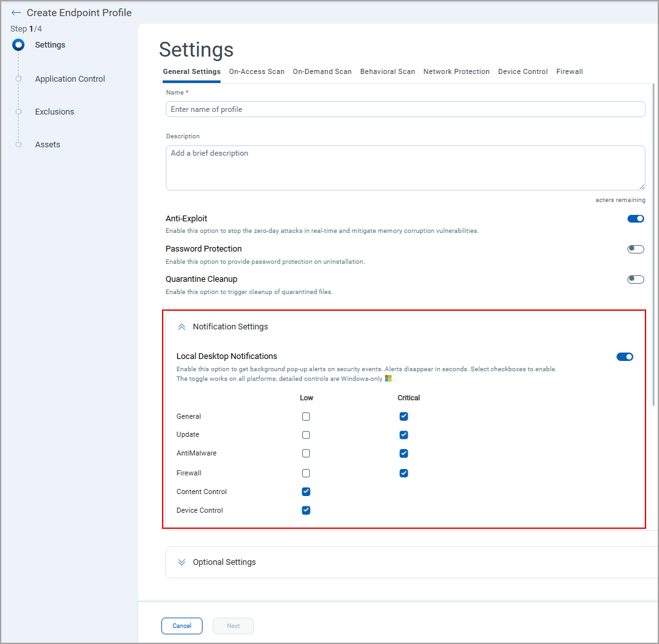Screen dimensions: 659x644
Task: Click the Description text area
Action: point(405,167)
